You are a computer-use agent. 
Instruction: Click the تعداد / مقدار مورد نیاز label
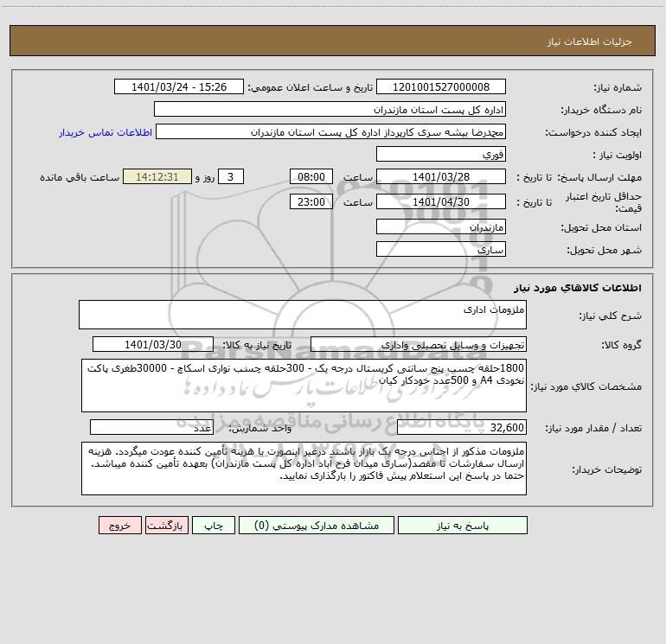pyautogui.click(x=593, y=429)
